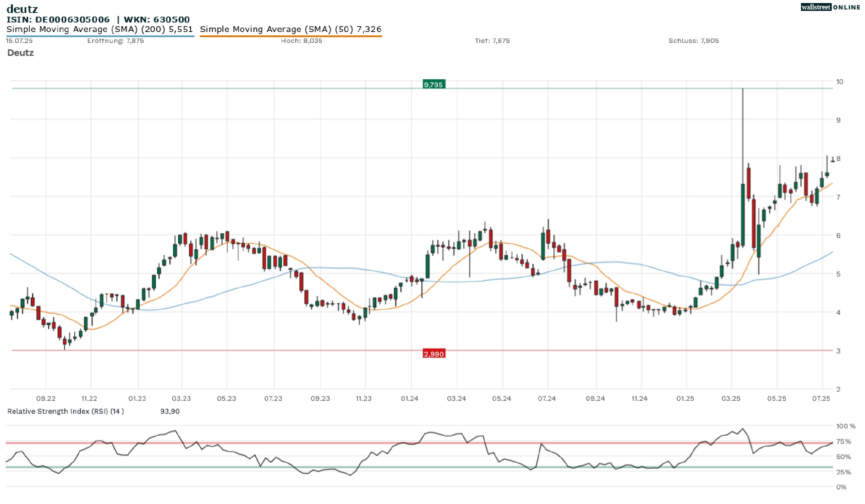The image size is (865, 504).
Task: Click the wallstreet ONLINE logo
Action: pos(830,7)
